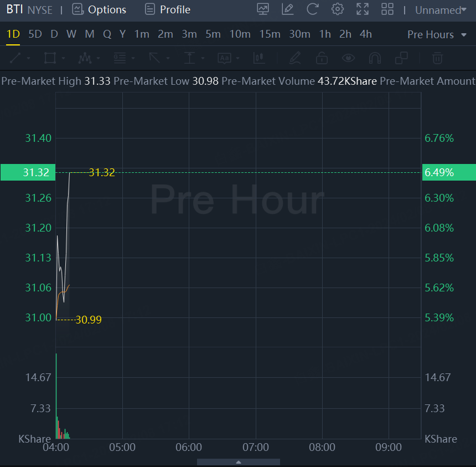This screenshot has height=467, width=476.
Task: Click the chart monitor icon in header
Action: coord(262,9)
